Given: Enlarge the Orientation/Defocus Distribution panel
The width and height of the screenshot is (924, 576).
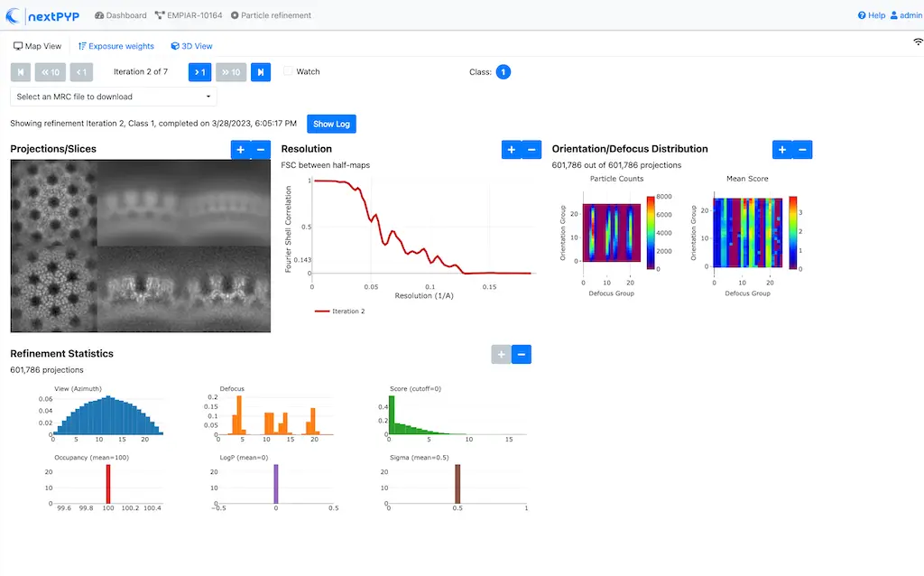Looking at the screenshot, I should [x=782, y=150].
